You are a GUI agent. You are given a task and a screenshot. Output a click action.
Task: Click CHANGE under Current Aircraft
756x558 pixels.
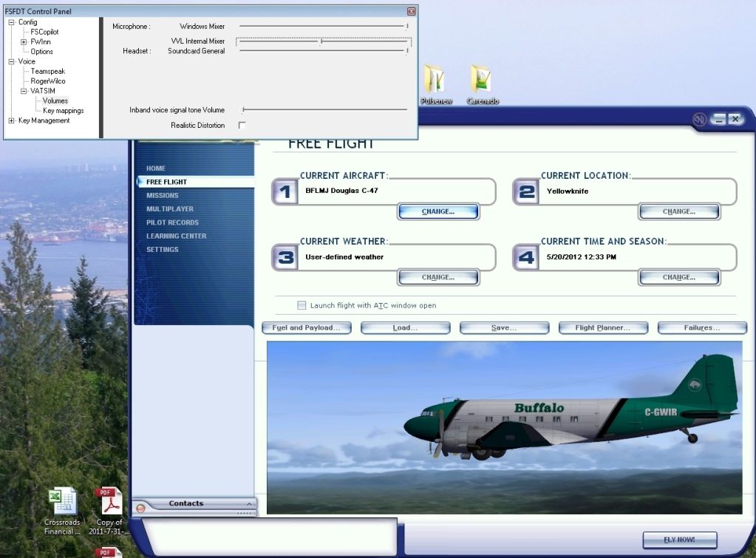pos(438,211)
